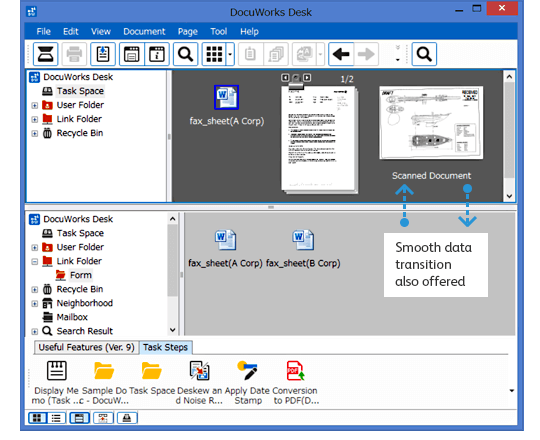Open the View menu
This screenshot has width=540, height=440.
pos(101,32)
